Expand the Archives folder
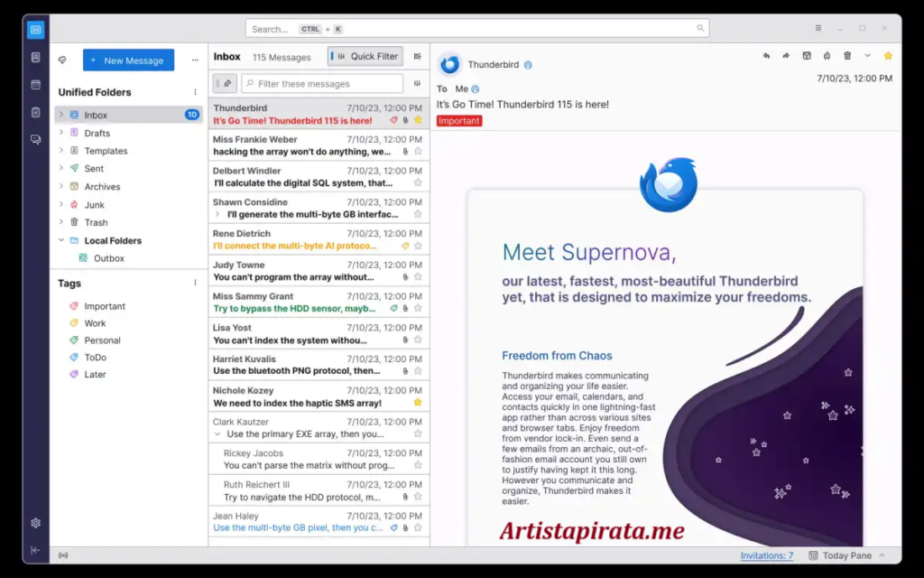 coord(61,186)
